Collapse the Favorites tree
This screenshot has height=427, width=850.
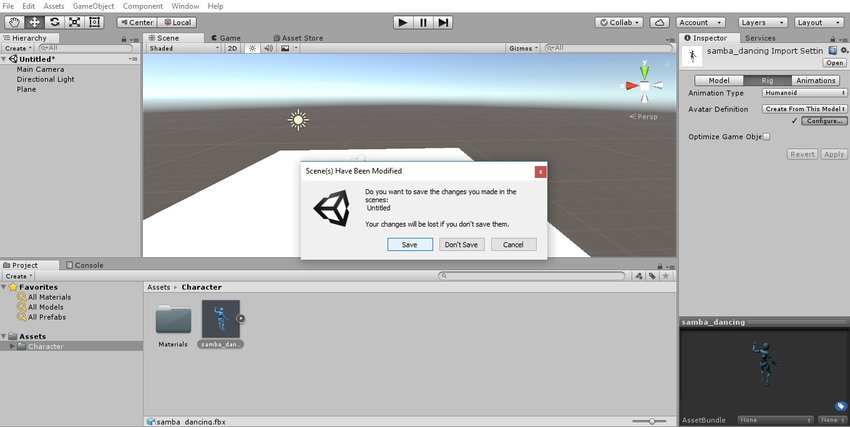4,287
